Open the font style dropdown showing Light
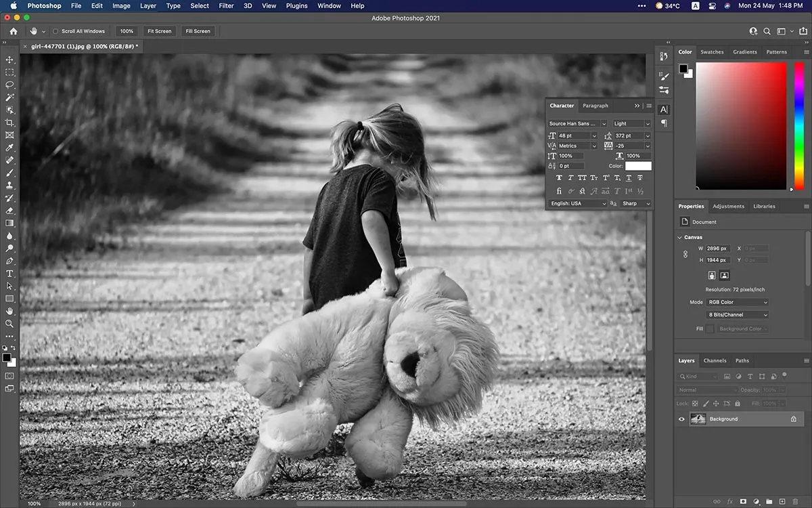The image size is (812, 508). [x=631, y=124]
